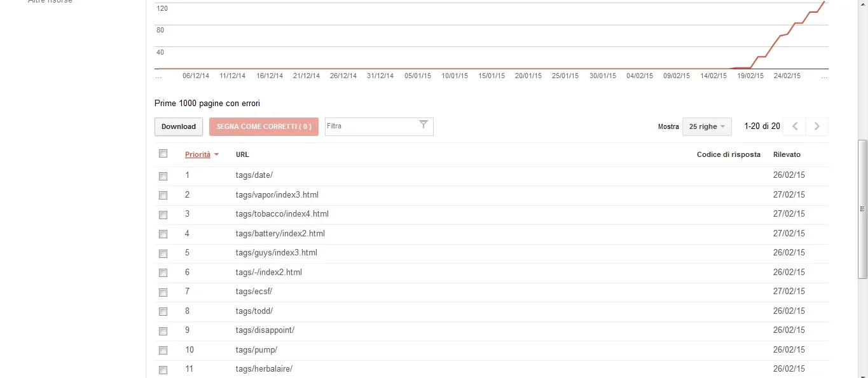
Task: Toggle the select-all checkbox in header
Action: click(163, 154)
